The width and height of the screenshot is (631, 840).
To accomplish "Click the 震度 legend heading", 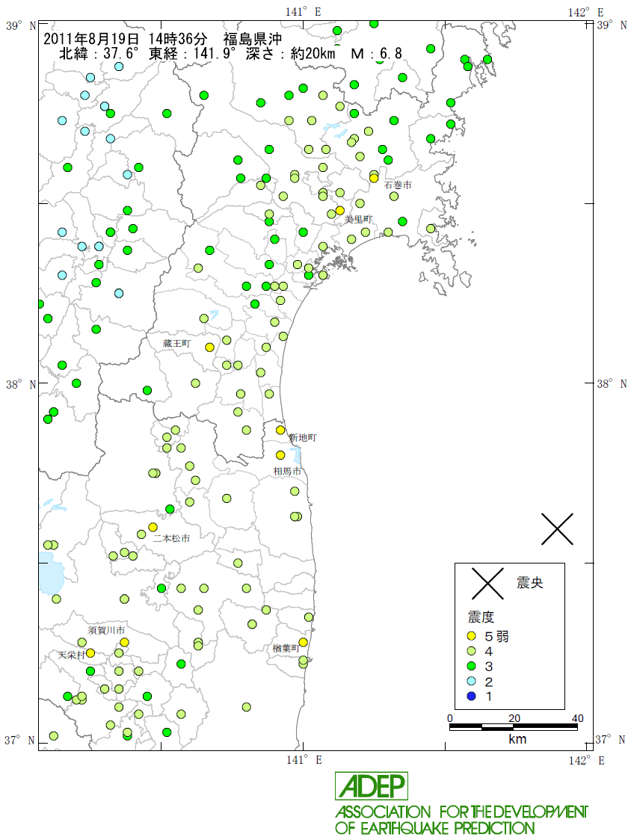I will click(x=481, y=617).
